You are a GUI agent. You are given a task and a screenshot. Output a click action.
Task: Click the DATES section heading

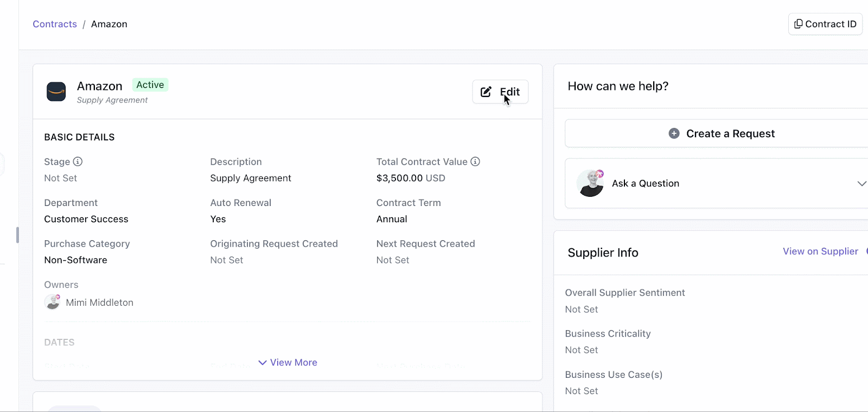59,342
